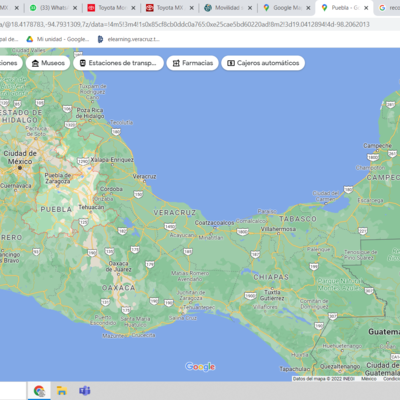Screen dimensions: 400x400
Task: Click the Villahermosa city label
Action: tap(278, 229)
